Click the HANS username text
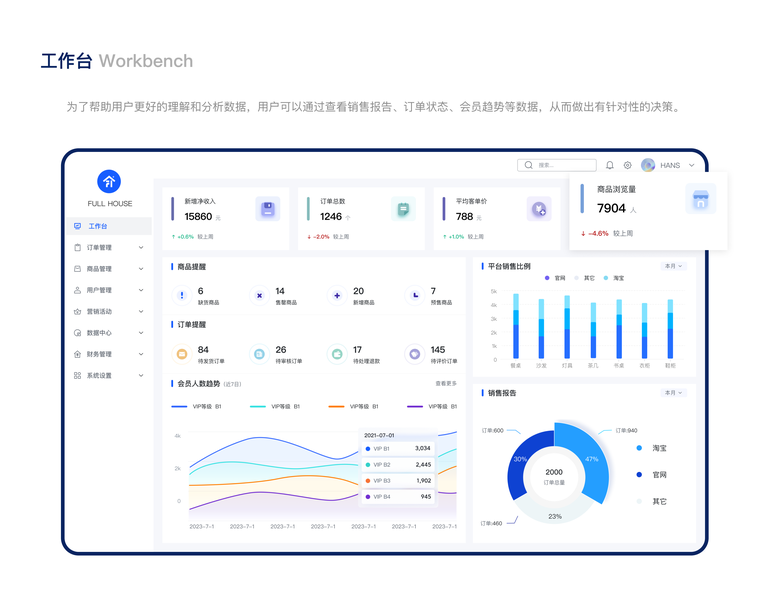 [670, 165]
